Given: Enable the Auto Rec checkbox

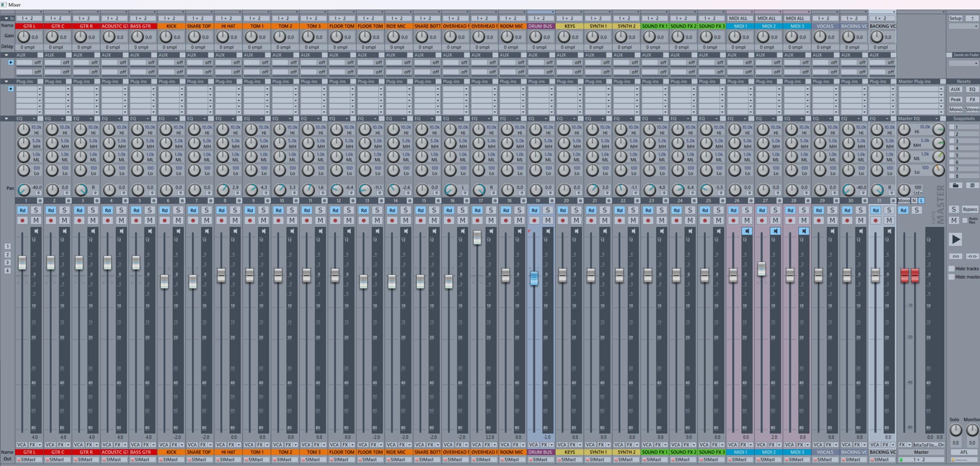Looking at the screenshot, I should pos(965,220).
